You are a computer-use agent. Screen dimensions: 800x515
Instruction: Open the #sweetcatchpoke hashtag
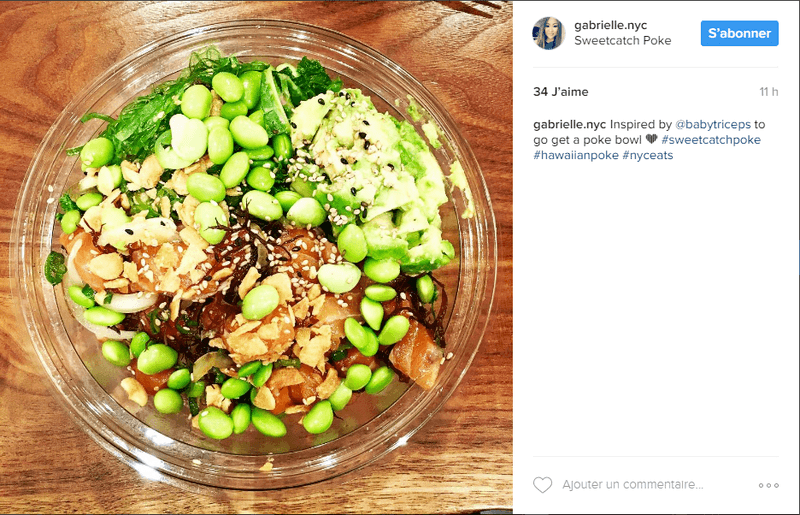(711, 140)
